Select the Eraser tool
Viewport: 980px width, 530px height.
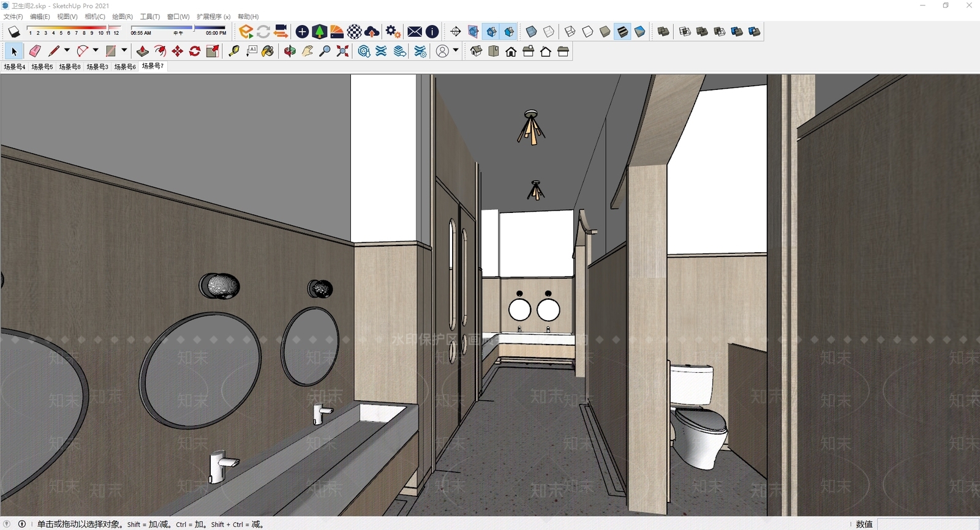tap(35, 51)
